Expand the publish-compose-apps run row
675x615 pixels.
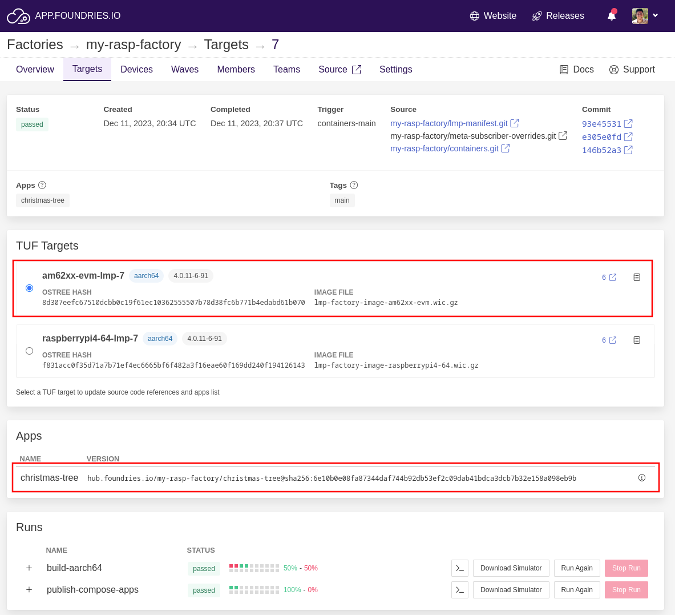click(x=29, y=590)
